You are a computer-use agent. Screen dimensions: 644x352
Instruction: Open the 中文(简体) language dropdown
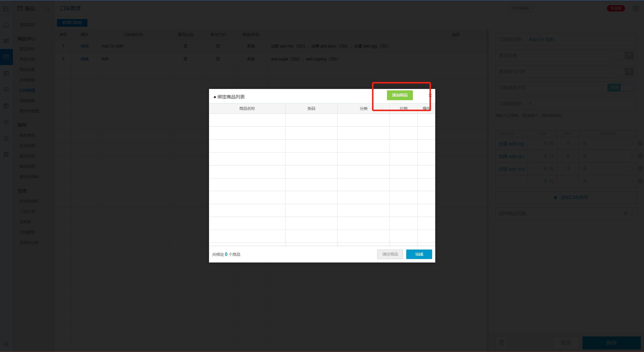tap(523, 8)
